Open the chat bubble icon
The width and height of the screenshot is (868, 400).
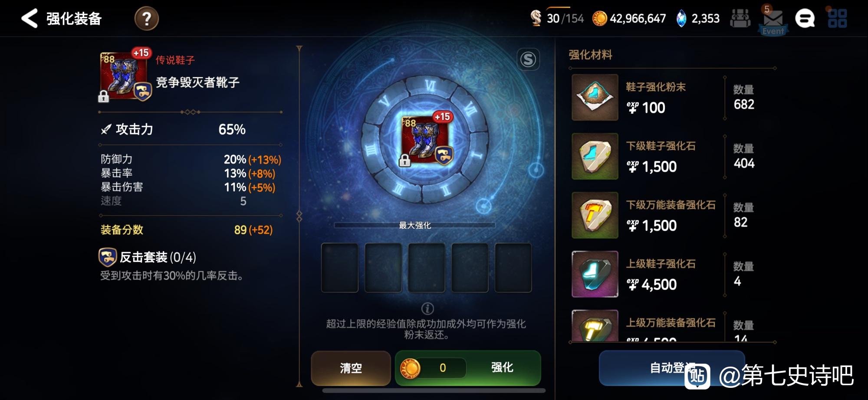(805, 19)
